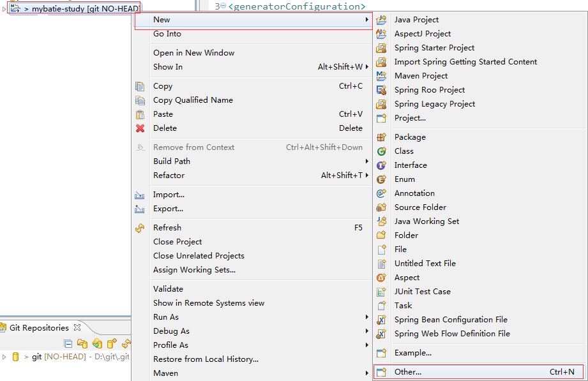Click Import Spring Getting Started Content icon
Screen dimensions: 588x381
tap(381, 62)
